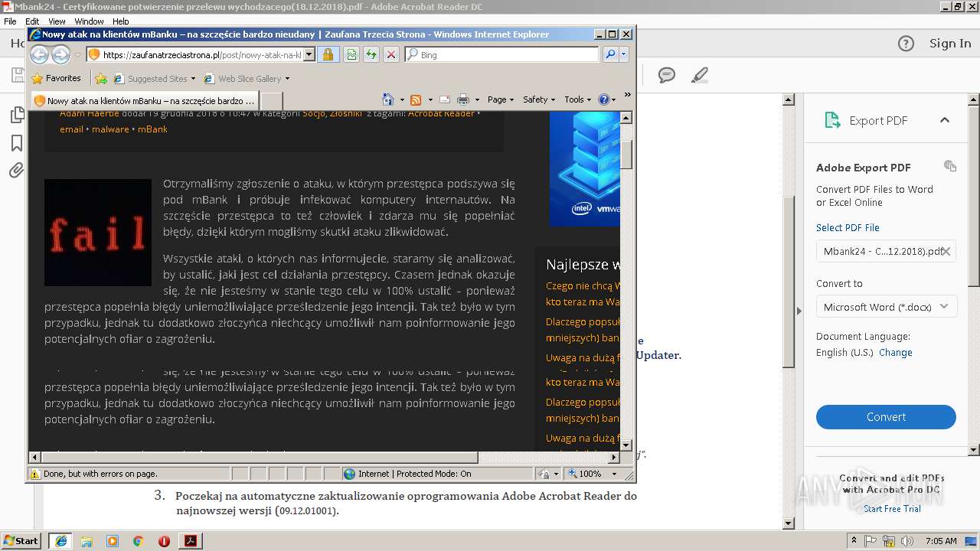Click the Start Free Trial link

892,509
